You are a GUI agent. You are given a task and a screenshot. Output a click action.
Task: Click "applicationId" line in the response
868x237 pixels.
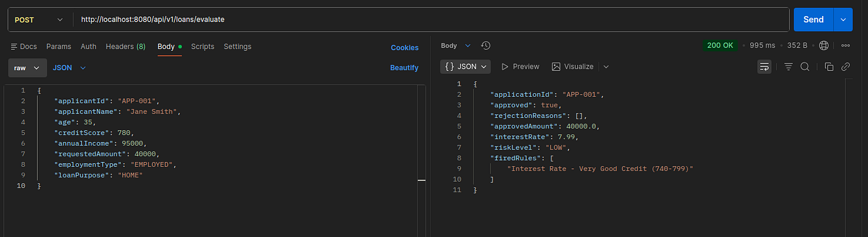[x=547, y=94]
